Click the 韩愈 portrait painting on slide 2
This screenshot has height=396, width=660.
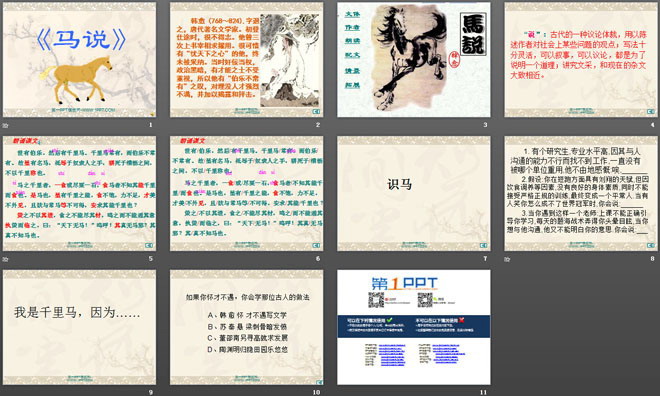tap(290, 60)
